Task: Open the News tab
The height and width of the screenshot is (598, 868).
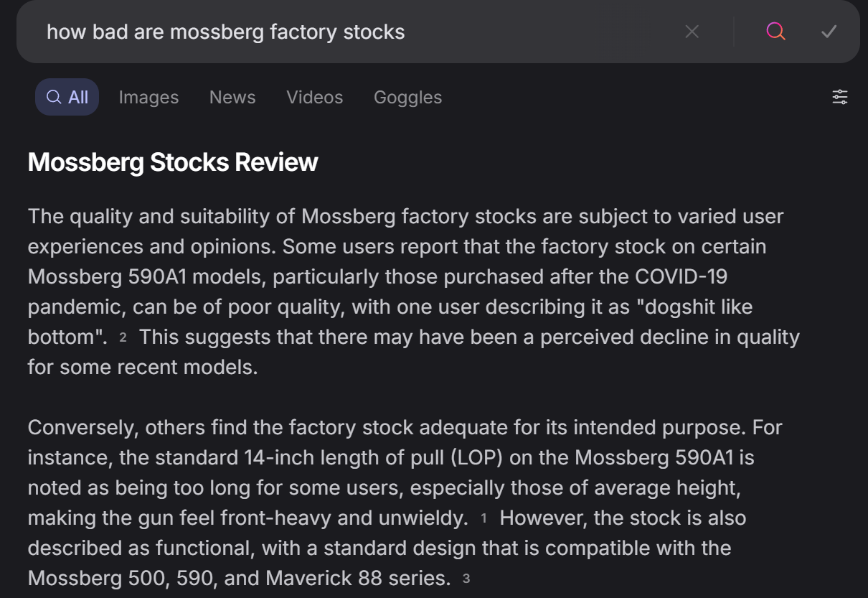Action: (232, 97)
